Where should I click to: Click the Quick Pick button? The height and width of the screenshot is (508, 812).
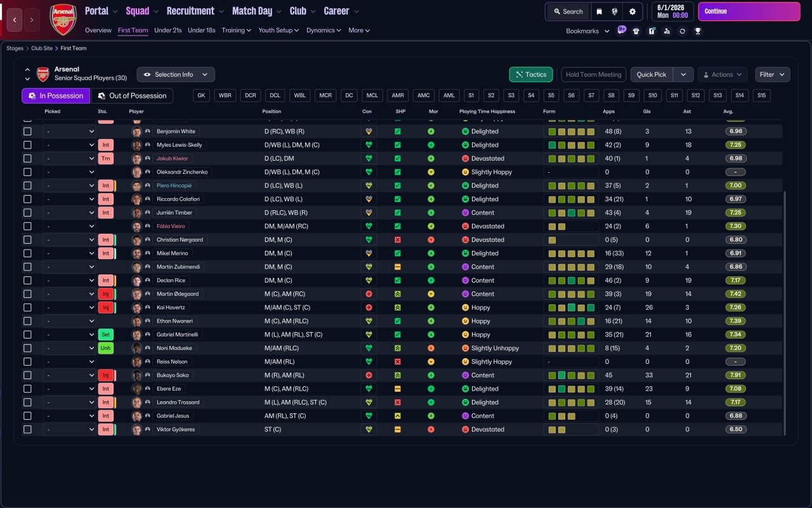click(x=652, y=74)
